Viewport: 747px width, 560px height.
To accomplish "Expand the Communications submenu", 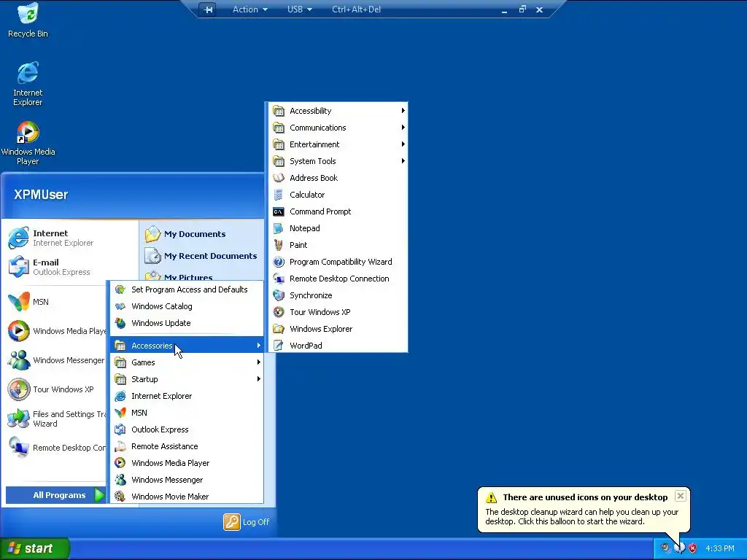I will tap(337, 128).
